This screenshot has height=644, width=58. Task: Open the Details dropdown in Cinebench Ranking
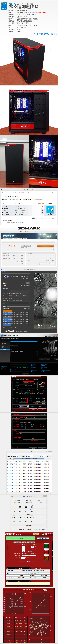coord(29,308)
